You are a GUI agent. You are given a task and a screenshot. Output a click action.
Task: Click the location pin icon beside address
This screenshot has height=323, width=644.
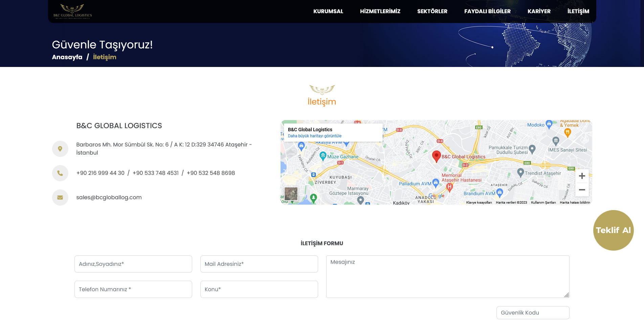(x=60, y=149)
